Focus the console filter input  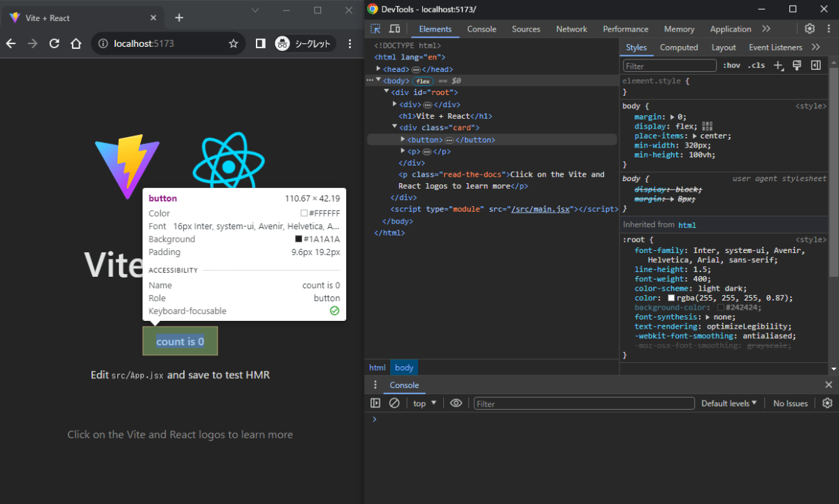(x=584, y=403)
